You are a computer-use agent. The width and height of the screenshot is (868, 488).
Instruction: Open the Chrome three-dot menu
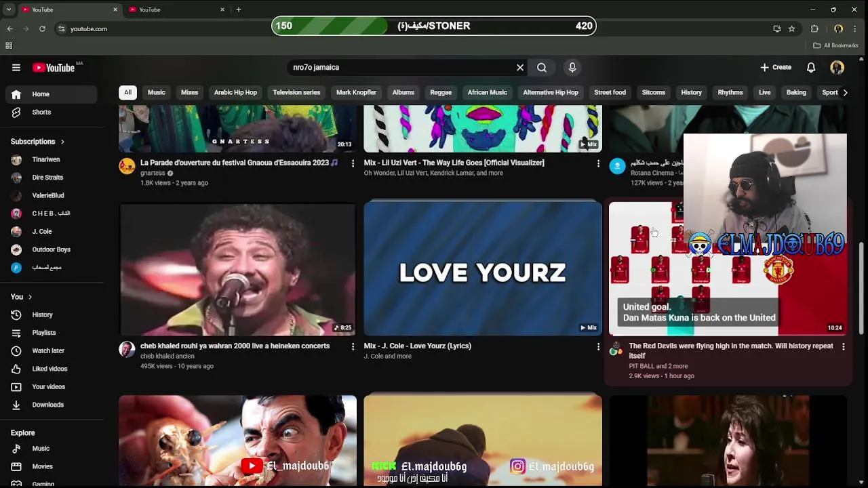[856, 28]
